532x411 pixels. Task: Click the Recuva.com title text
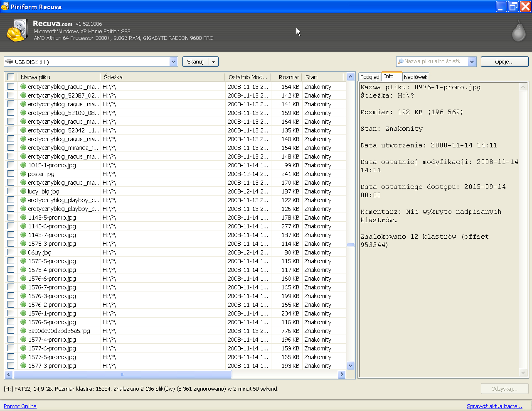point(52,24)
